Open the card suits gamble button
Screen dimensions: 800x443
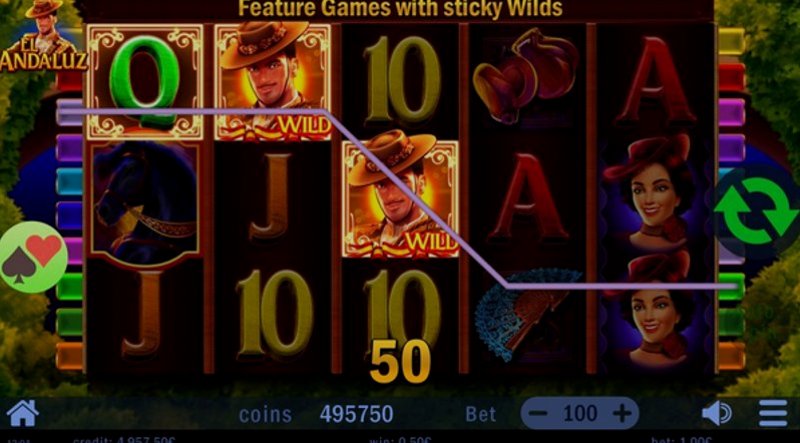[x=34, y=257]
